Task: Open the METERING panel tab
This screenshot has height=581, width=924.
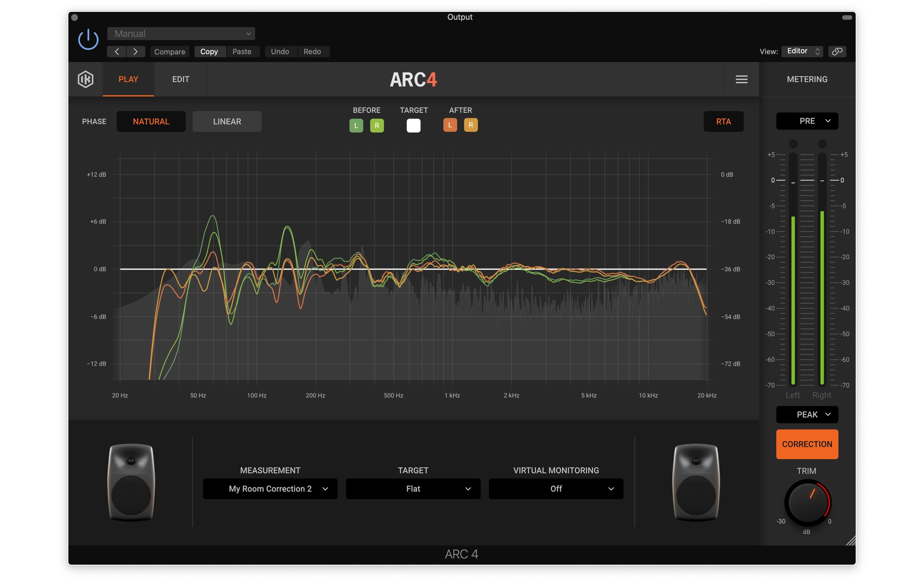Action: (807, 79)
